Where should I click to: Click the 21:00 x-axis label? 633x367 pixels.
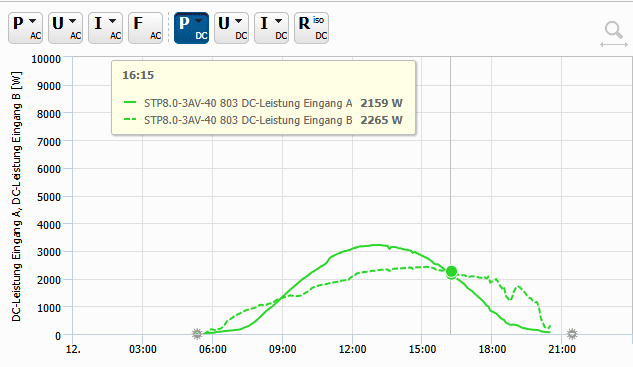point(562,349)
